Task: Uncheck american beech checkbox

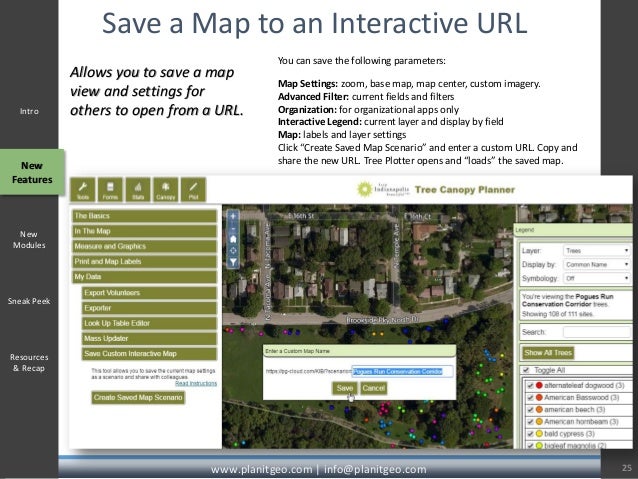Action: click(531, 410)
